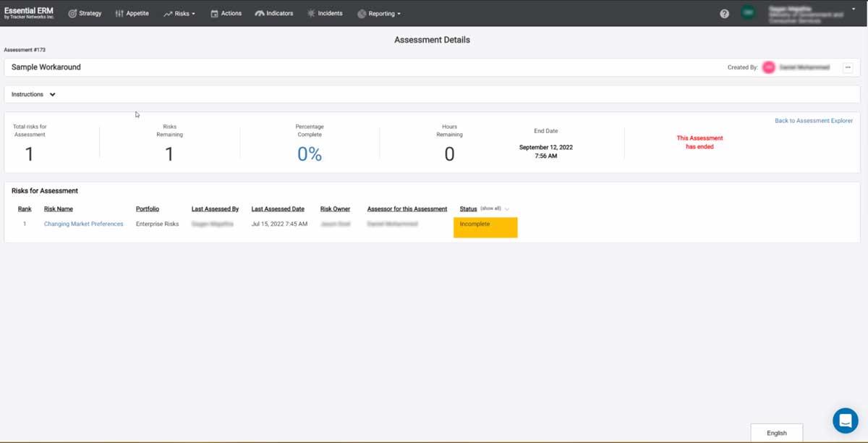Follow the Back to Assessment Explorer link

(814, 120)
